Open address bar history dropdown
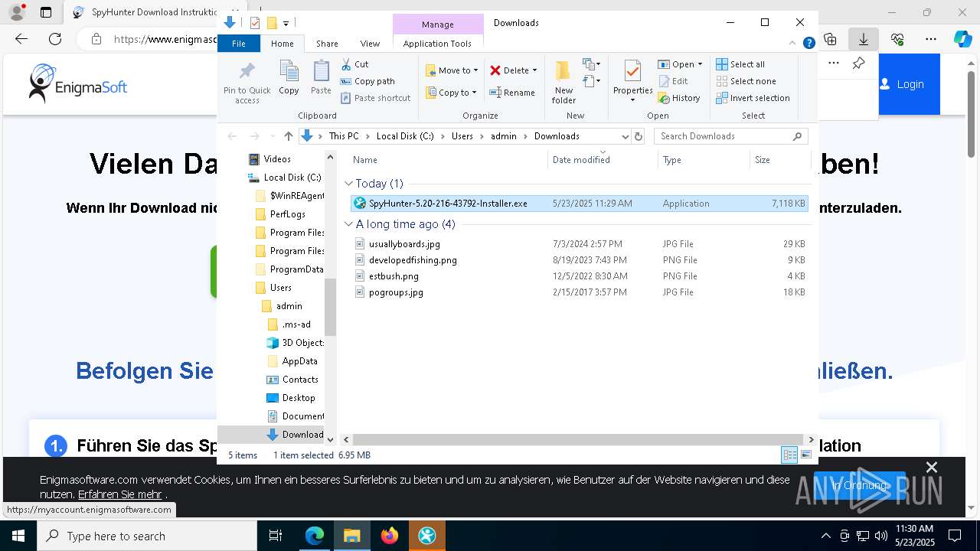Viewport: 980px width, 551px height. point(625,136)
